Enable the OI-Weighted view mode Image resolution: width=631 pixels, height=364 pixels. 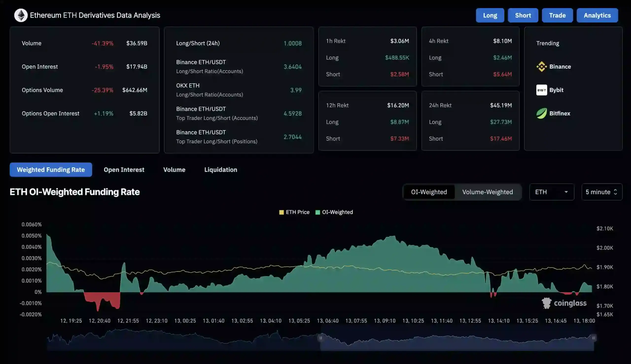coord(429,192)
